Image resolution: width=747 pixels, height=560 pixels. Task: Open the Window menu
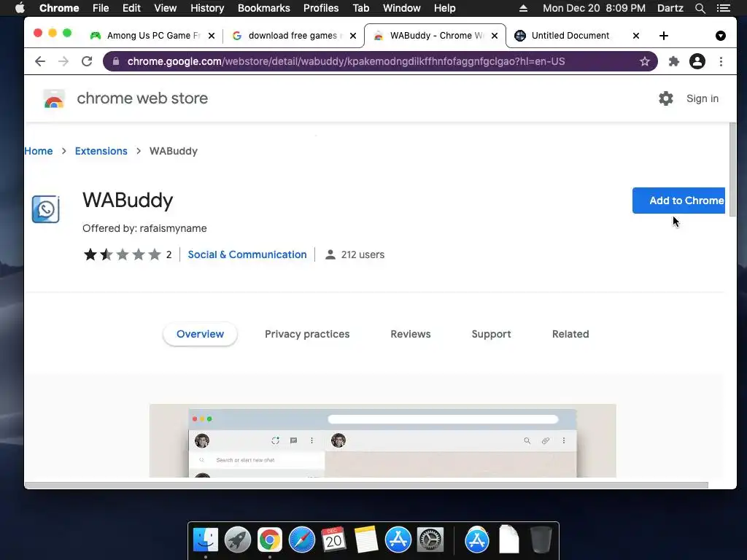coord(402,8)
